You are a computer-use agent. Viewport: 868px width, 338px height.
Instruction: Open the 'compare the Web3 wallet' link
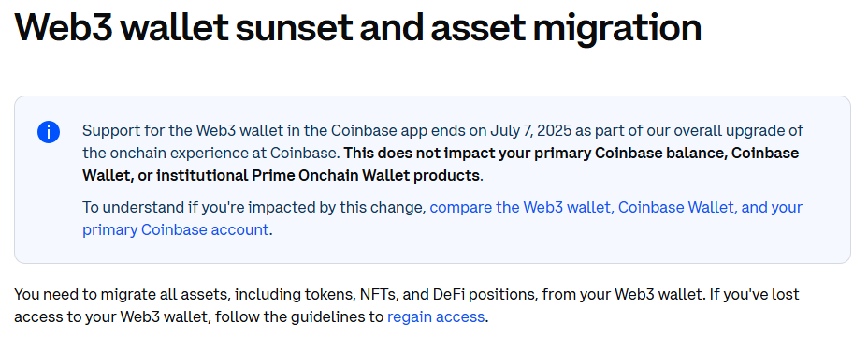521,207
